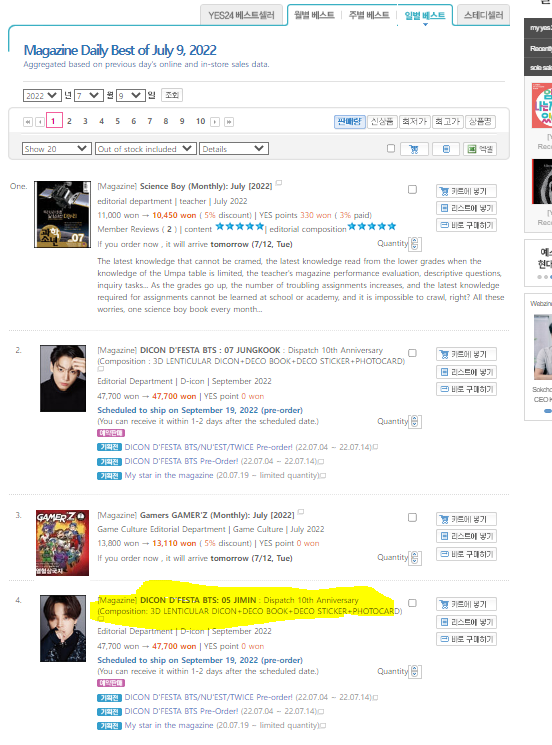
Task: Add DICON JUNGKOOK magazine to cart
Action: 466,354
